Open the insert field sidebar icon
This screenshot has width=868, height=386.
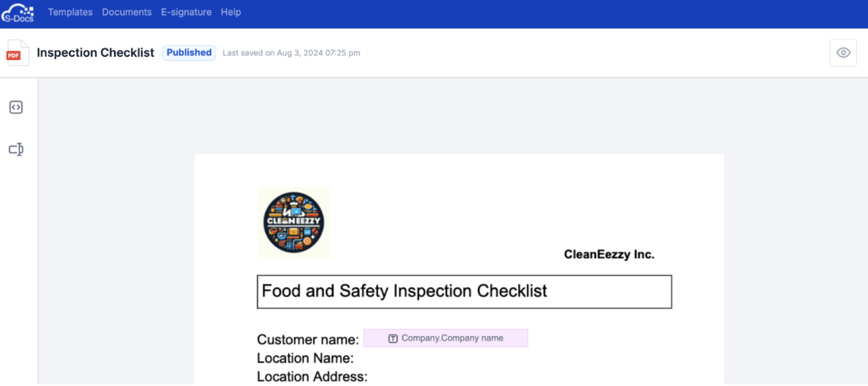(16, 149)
